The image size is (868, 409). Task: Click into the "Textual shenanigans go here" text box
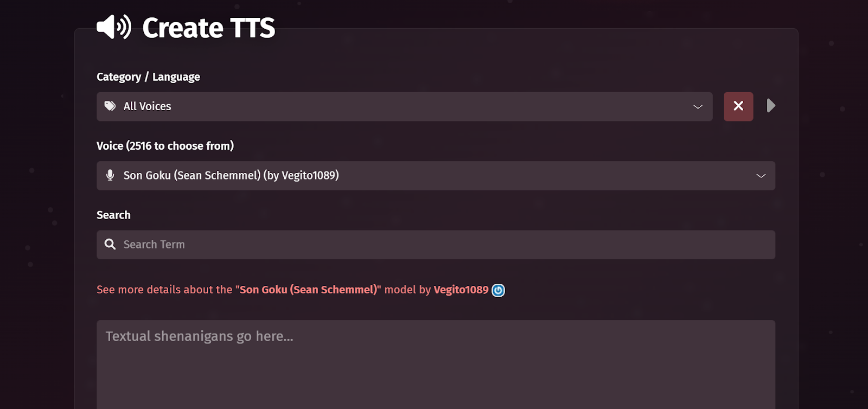(x=436, y=365)
